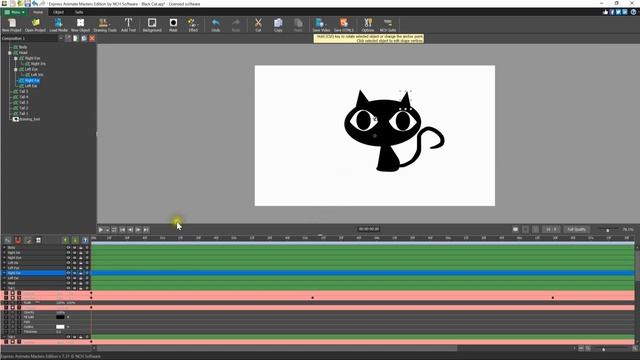The width and height of the screenshot is (640, 360).
Task: Collapse the Right Eye tree node
Action: [16, 58]
